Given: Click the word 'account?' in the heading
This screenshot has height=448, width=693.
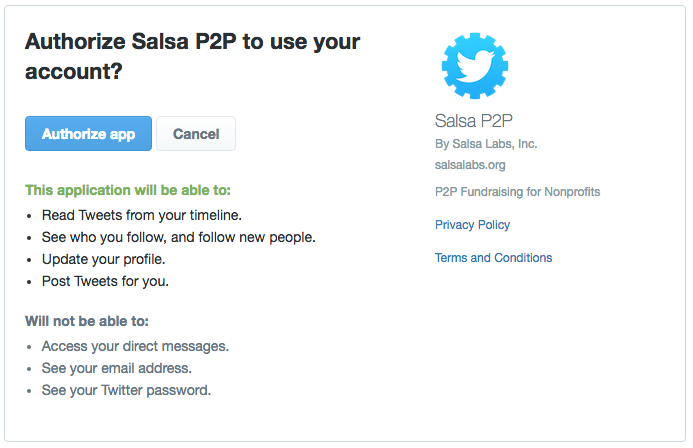Looking at the screenshot, I should point(73,72).
